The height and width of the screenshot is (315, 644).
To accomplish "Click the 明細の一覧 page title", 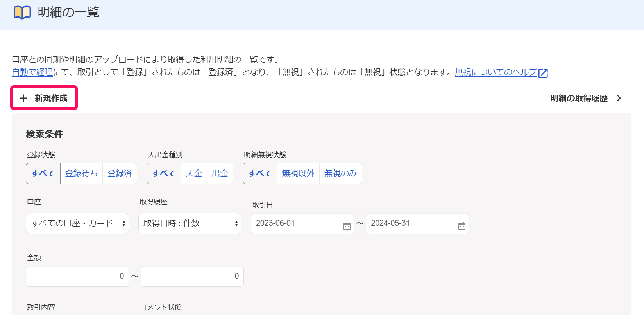I will [x=68, y=12].
